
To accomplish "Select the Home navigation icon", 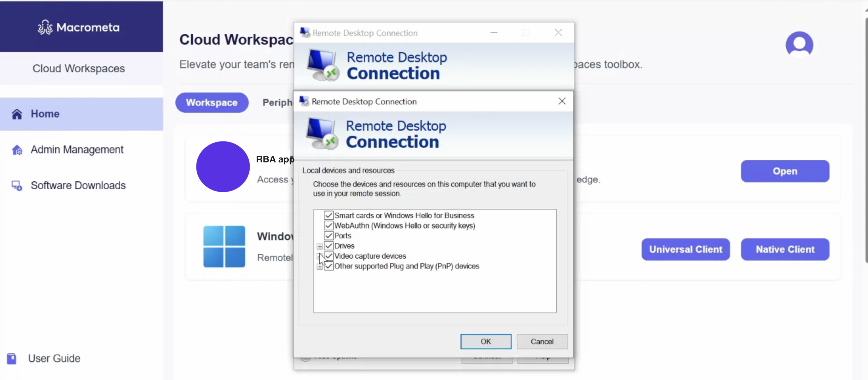I will coord(17,113).
